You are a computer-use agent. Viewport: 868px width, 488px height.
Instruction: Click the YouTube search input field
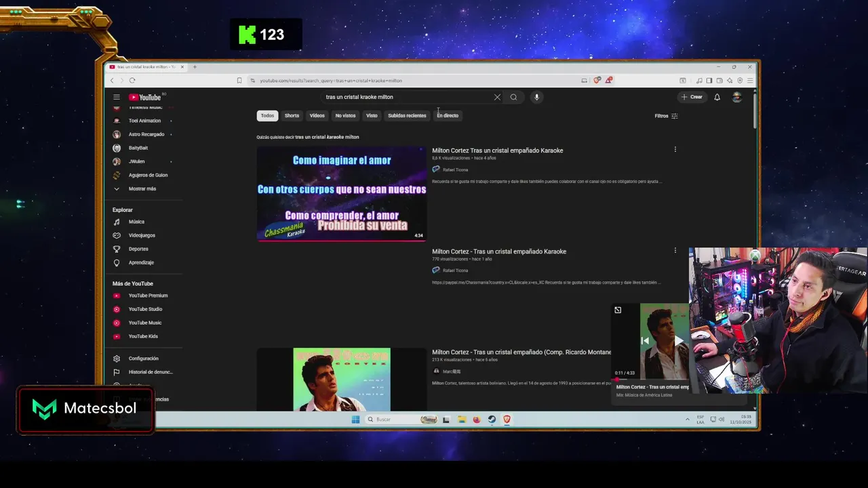[407, 97]
